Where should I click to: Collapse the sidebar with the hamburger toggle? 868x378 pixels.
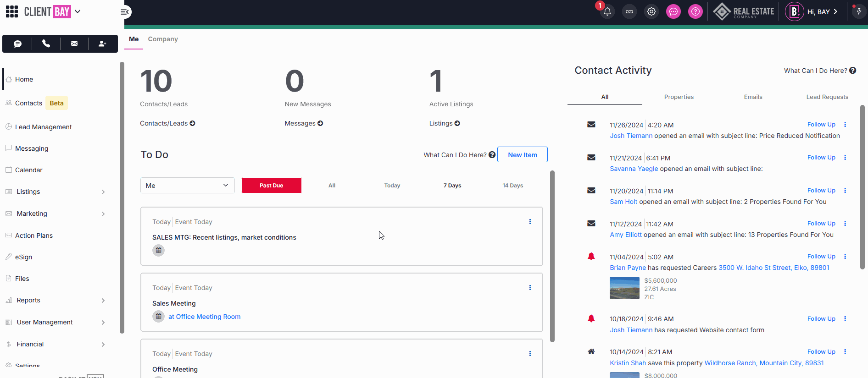124,12
